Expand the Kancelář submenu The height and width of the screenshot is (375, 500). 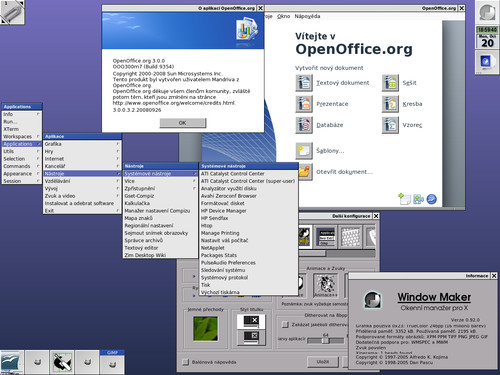(x=82, y=166)
